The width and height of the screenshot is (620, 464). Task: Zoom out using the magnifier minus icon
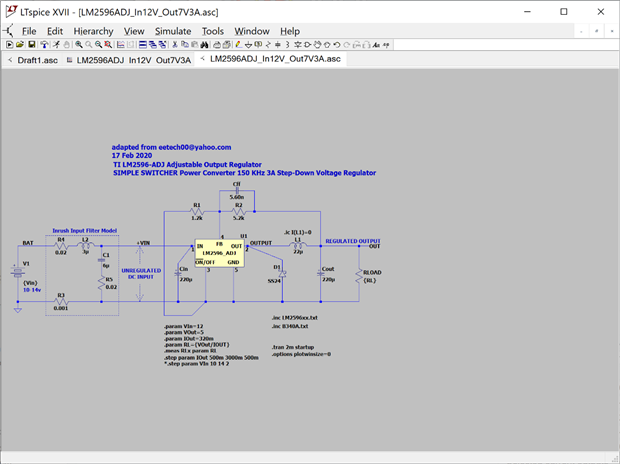98,45
